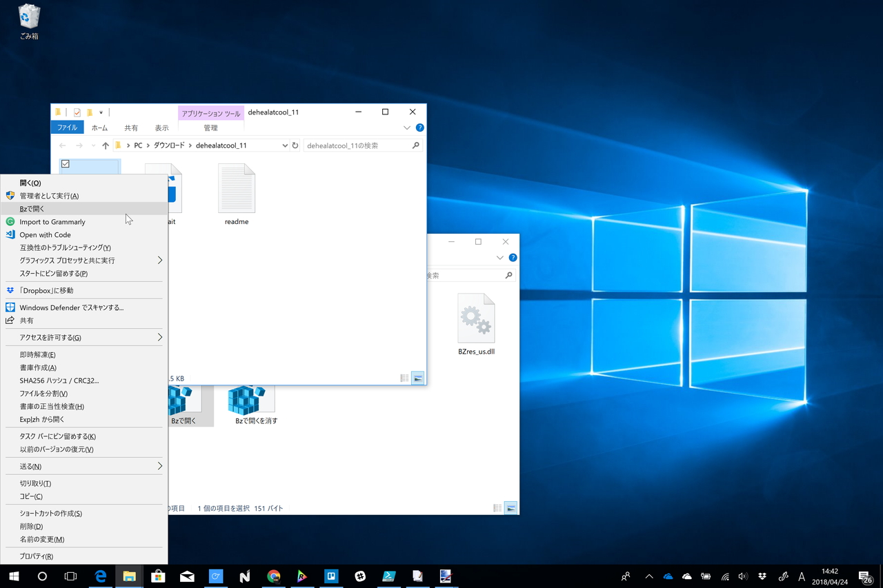Image resolution: width=883 pixels, height=588 pixels.
Task: Expand the address bar history dropdown
Action: click(x=285, y=145)
